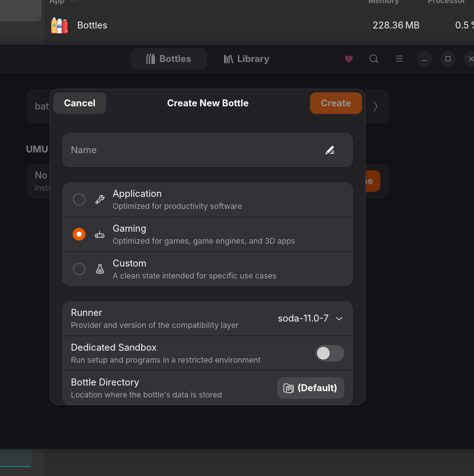Screen dimensions: 474x476
Task: Maximize the Bottles window
Action: (x=448, y=59)
